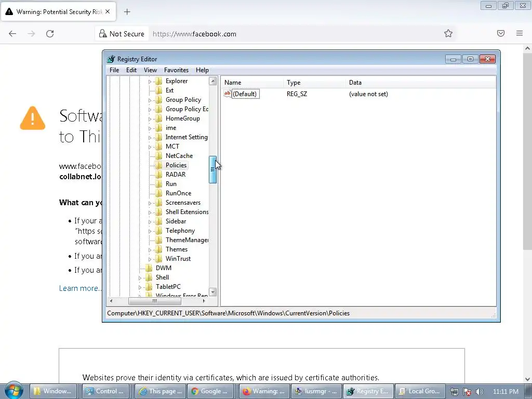Open the Windows Start button
This screenshot has height=399, width=532.
pos(14,391)
